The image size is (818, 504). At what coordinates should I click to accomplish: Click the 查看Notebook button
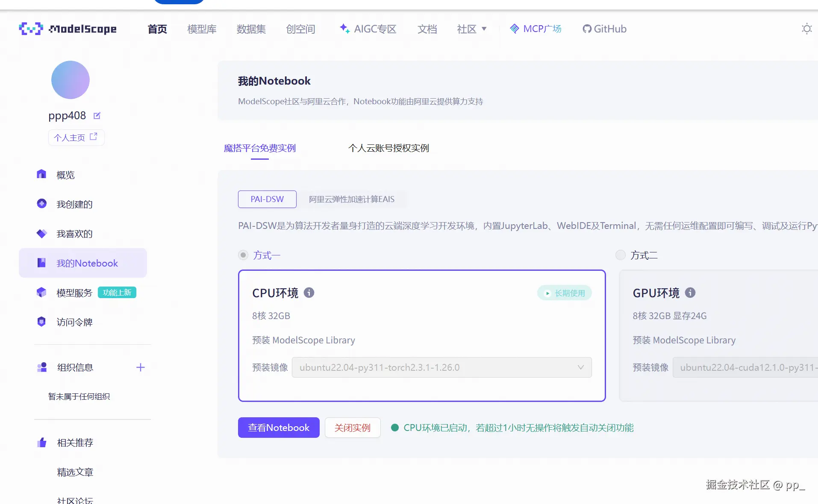(x=279, y=428)
